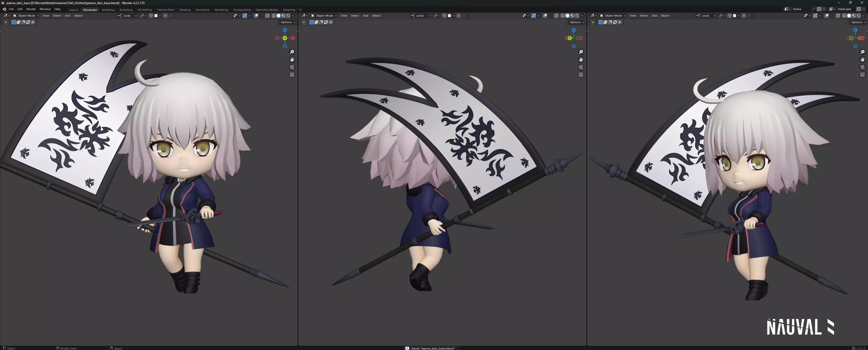Screen dimensions: 868x350
Task: Choose Intersect selection mode in middle viewport
Action: (x=331, y=22)
